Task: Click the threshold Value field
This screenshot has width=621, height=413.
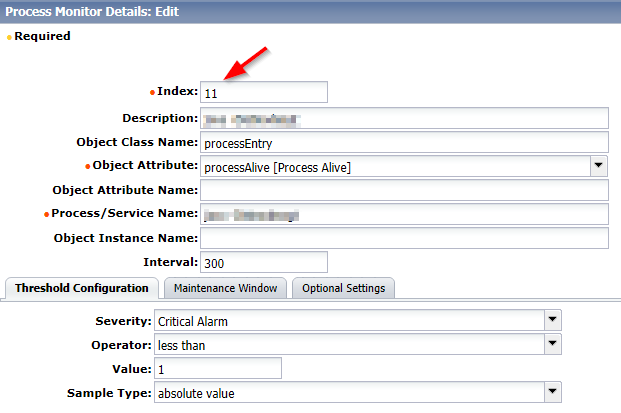Action: [218, 368]
